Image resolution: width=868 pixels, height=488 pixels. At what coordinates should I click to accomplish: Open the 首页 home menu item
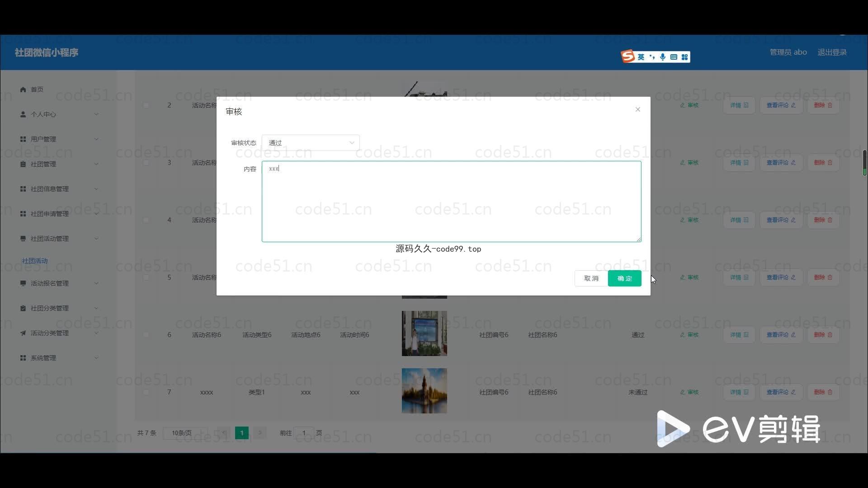(x=37, y=89)
